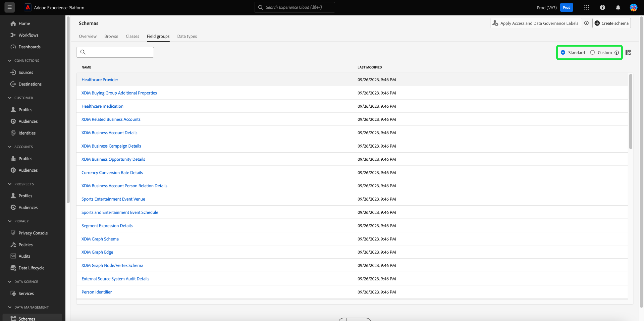This screenshot has width=644, height=321.
Task: Open the Healthcare Provider field group
Action: [x=100, y=80]
